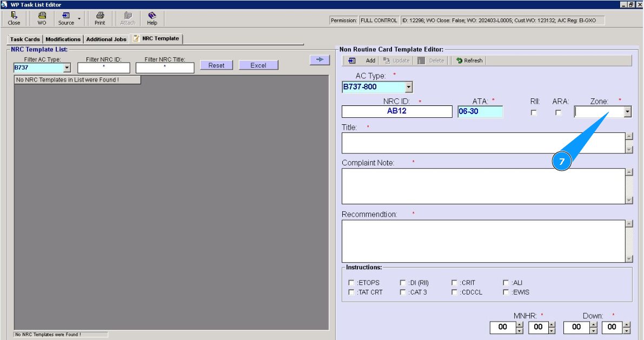Click into the Complaint Note field
Image resolution: width=644 pixels, height=340 pixels.
coord(483,186)
